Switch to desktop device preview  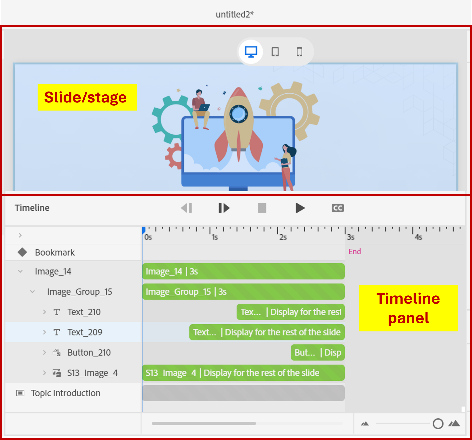pos(251,52)
